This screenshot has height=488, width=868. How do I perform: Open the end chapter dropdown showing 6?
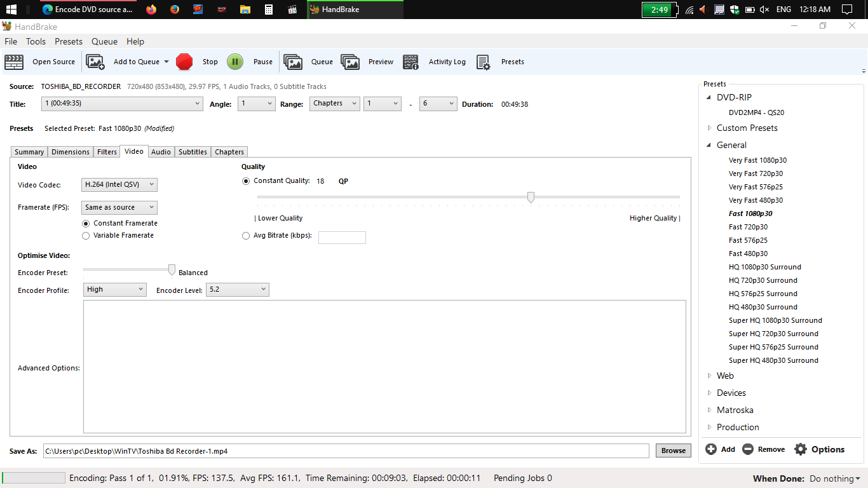click(438, 104)
